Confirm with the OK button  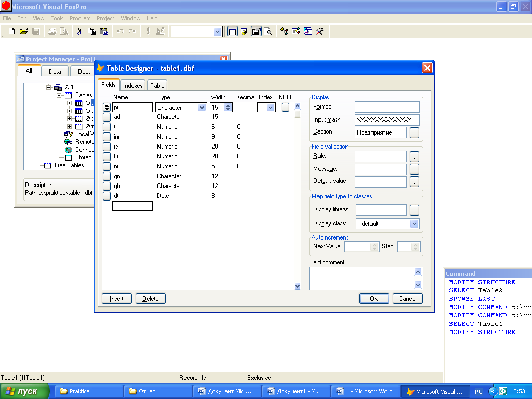click(374, 299)
